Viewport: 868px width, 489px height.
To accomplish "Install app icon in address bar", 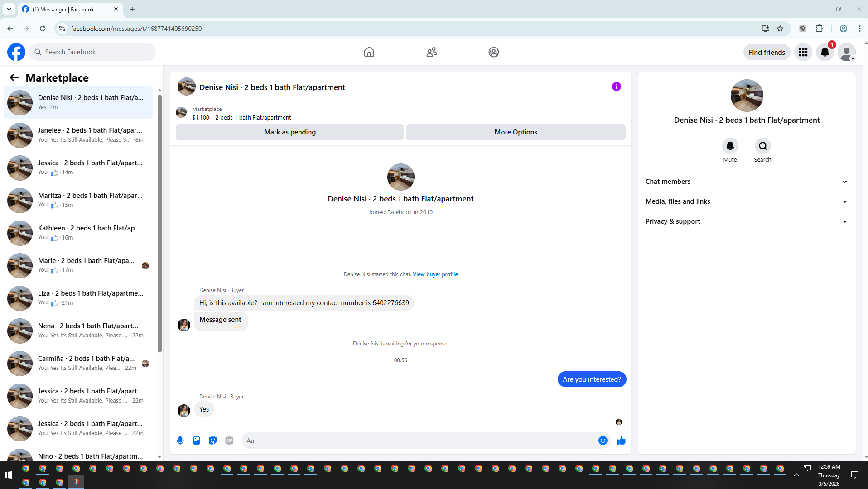I will click(766, 29).
